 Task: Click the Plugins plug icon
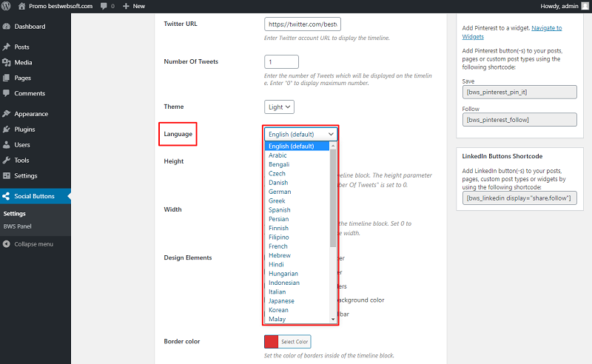pos(7,129)
